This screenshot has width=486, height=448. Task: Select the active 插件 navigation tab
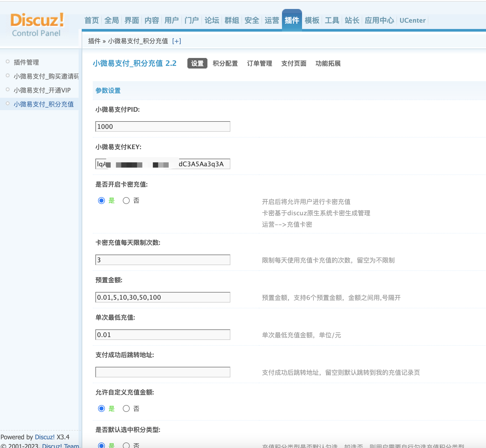pos(292,20)
